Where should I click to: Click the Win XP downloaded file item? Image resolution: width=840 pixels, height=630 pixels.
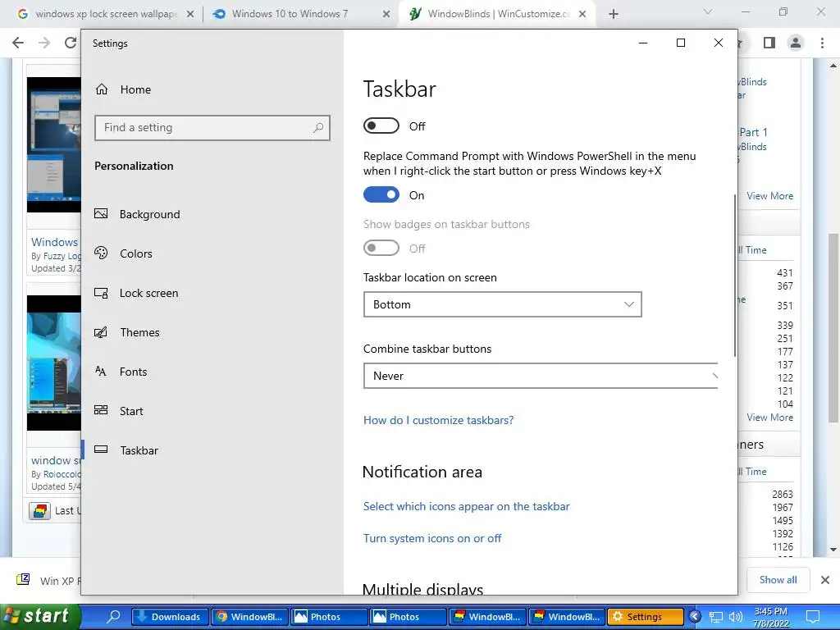click(x=48, y=580)
